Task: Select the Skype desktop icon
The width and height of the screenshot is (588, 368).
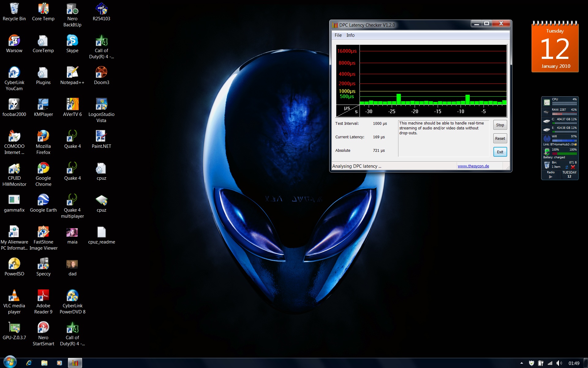Action: pos(72,44)
